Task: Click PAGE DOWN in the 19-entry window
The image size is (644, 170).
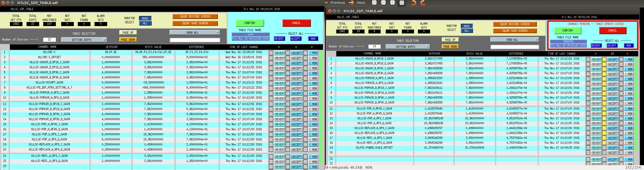Action: (450, 47)
